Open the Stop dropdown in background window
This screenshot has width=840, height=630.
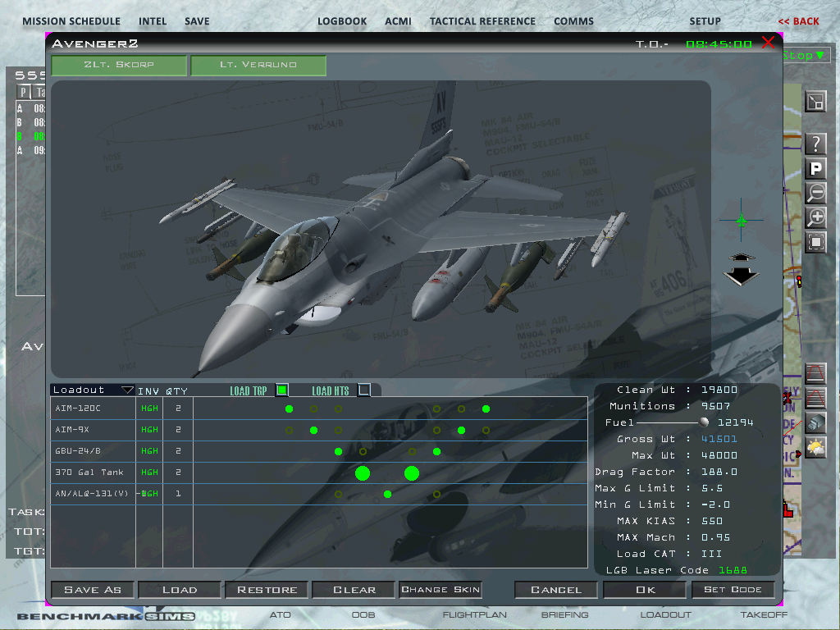tap(806, 55)
